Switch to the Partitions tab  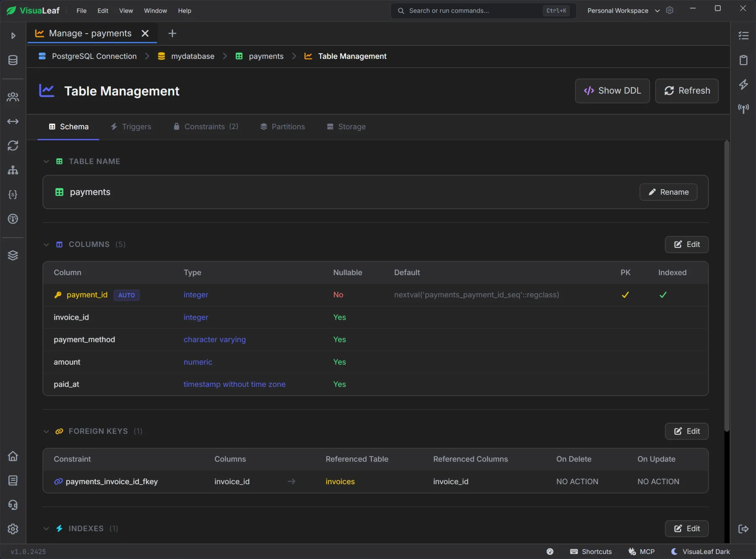(x=283, y=127)
